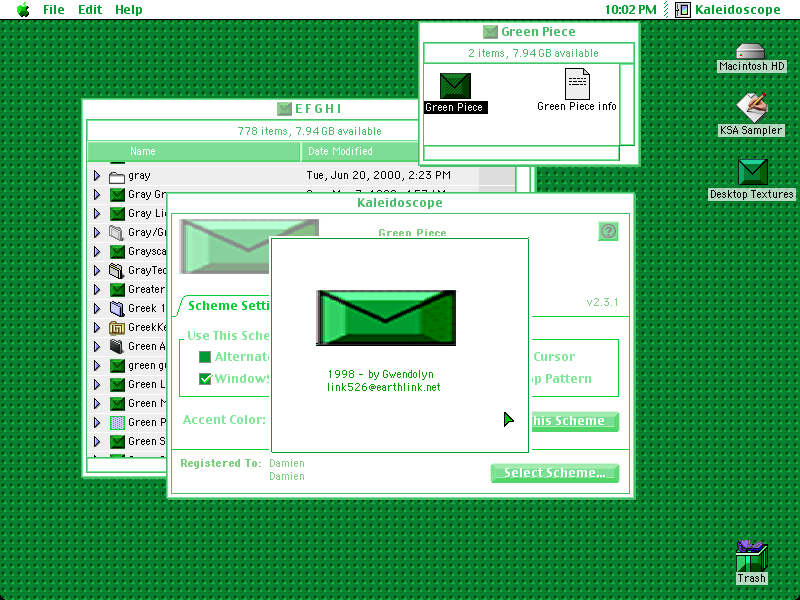
Task: Select the green g scheme icon
Action: point(117,366)
